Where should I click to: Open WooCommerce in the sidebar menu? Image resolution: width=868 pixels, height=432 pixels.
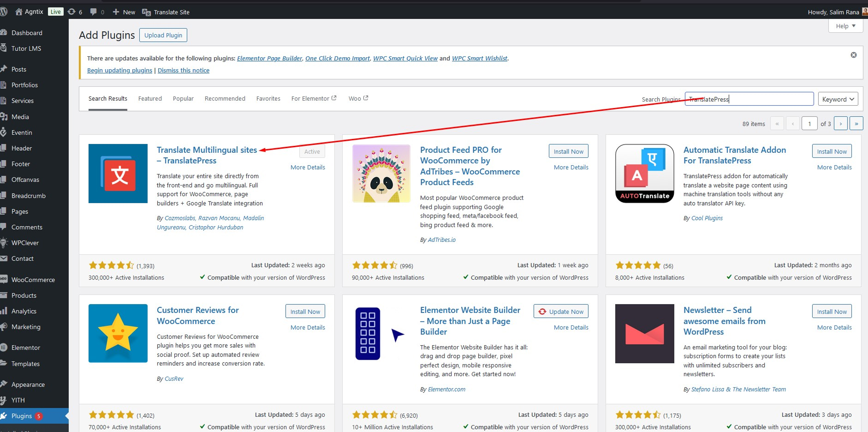point(33,280)
